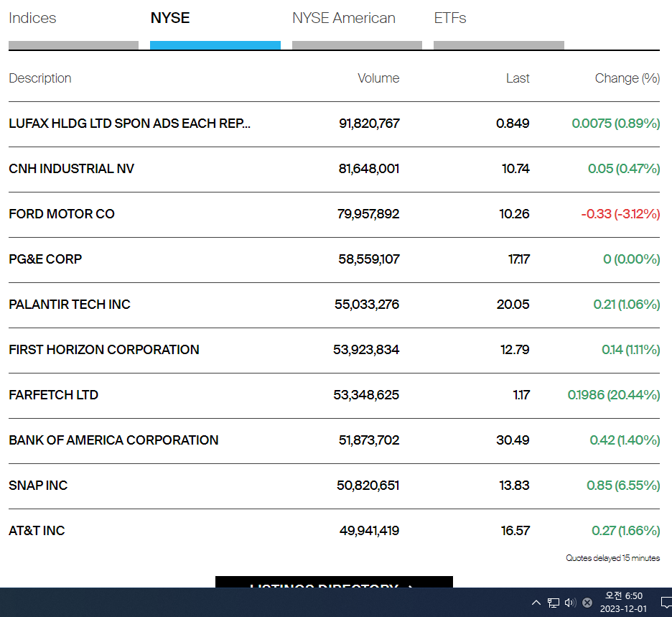Click the Last column header
The image size is (672, 617).
518,78
